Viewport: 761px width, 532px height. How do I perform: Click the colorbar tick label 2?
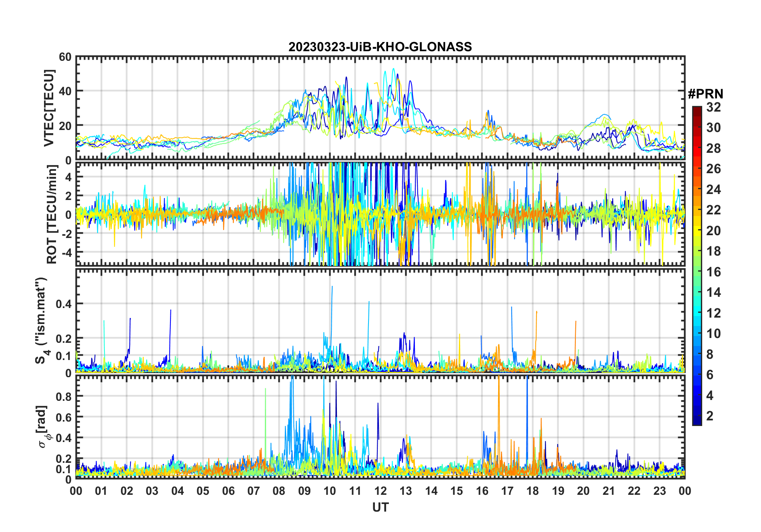coord(710,416)
